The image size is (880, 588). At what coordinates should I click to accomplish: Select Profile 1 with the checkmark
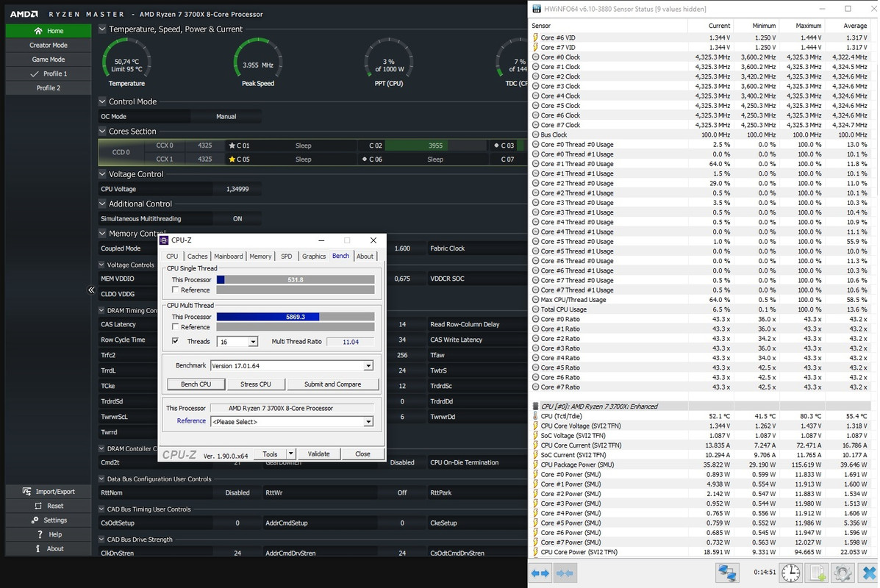49,73
